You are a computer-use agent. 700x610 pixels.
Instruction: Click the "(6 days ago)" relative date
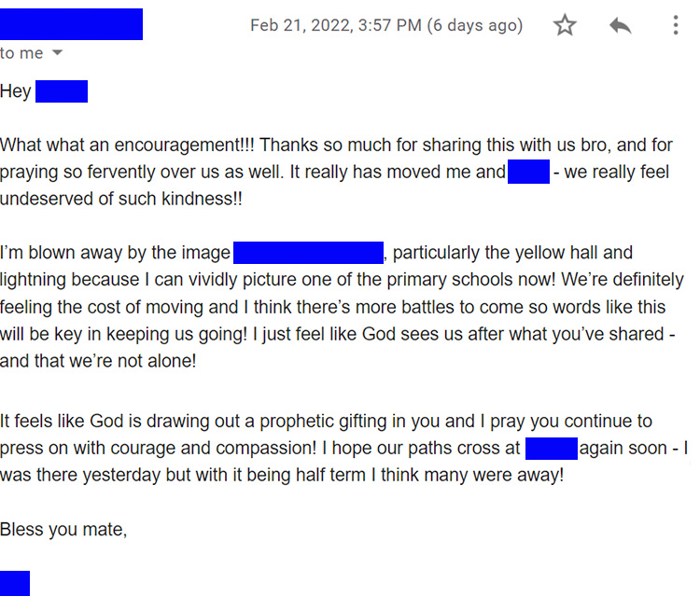point(475,25)
